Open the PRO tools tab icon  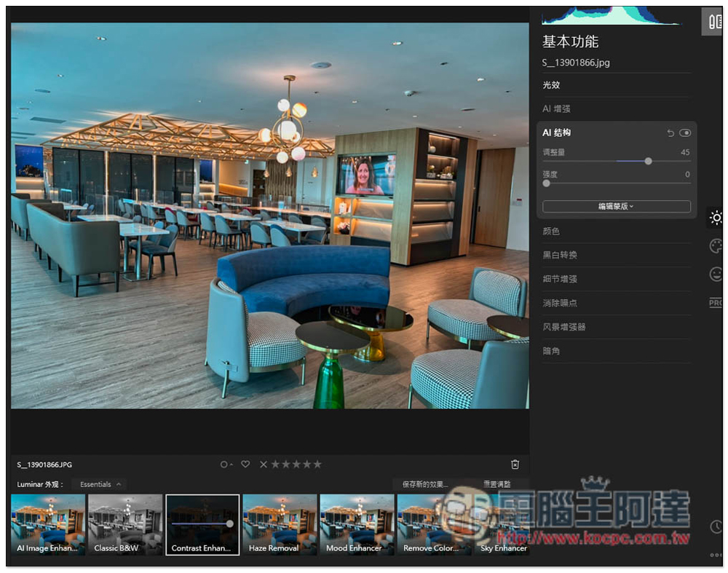tap(716, 303)
